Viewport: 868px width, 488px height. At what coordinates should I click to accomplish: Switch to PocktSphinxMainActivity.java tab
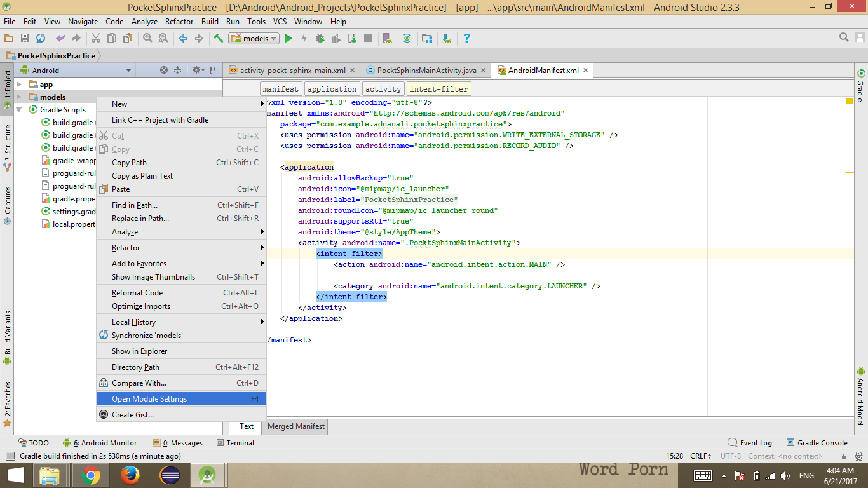pos(426,71)
